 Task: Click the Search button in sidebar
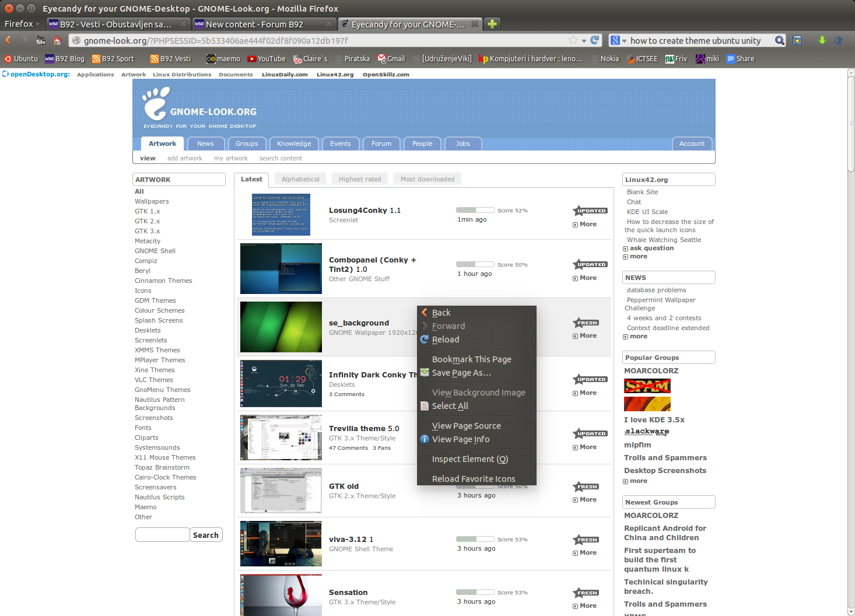coord(206,535)
